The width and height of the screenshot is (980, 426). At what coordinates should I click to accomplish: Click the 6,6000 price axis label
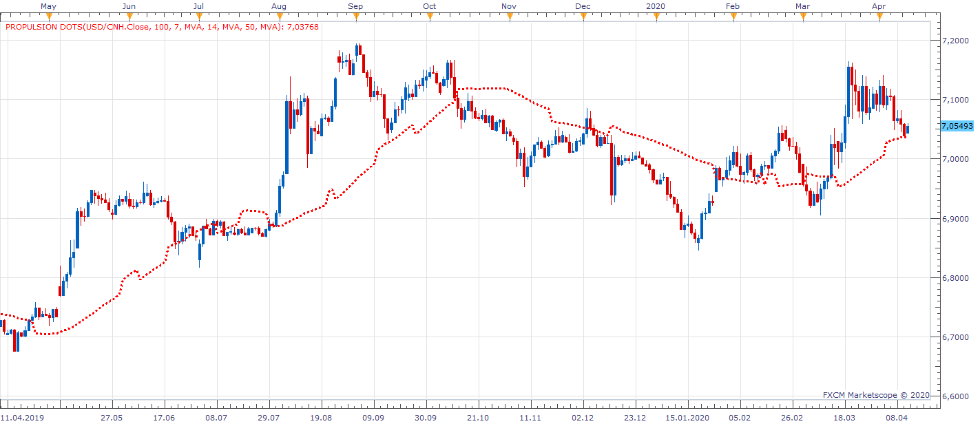pyautogui.click(x=954, y=396)
